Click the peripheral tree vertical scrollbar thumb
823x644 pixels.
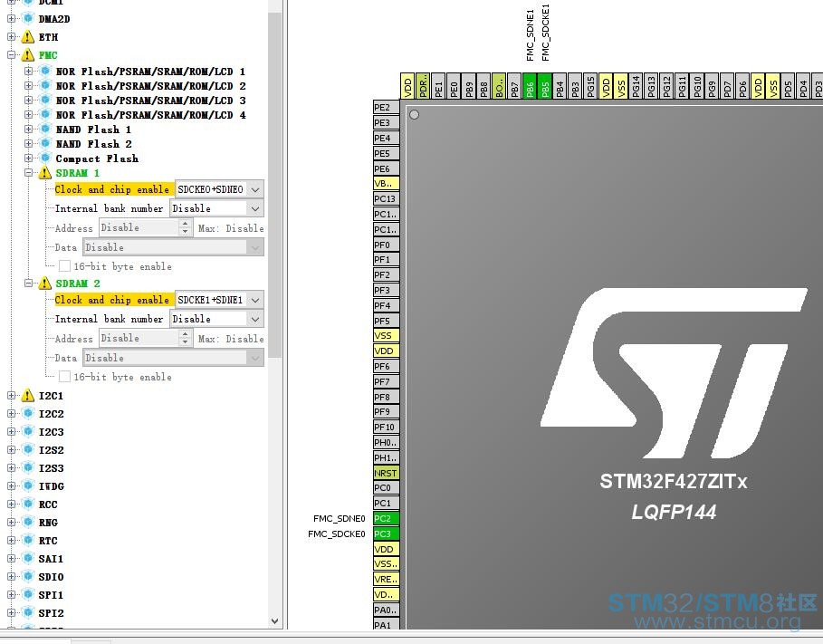[x=274, y=184]
